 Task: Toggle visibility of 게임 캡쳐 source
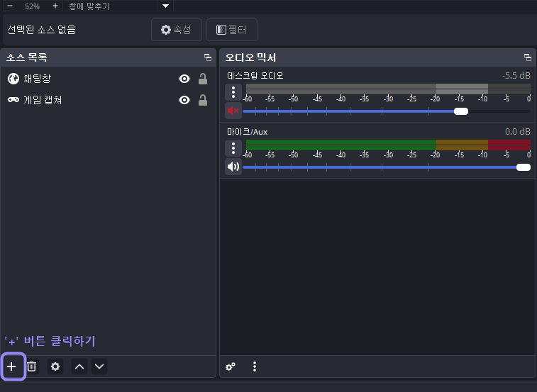coord(184,100)
